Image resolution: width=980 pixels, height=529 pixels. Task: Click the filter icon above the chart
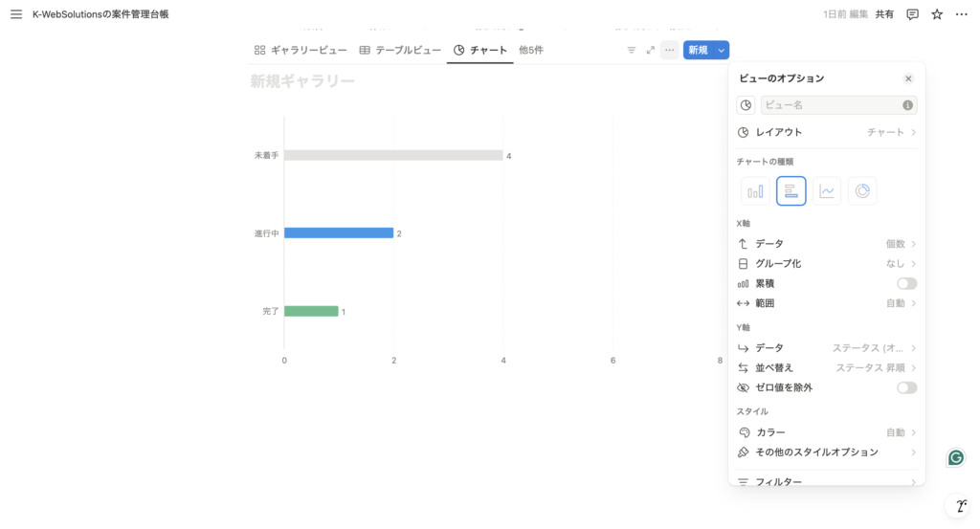click(631, 50)
